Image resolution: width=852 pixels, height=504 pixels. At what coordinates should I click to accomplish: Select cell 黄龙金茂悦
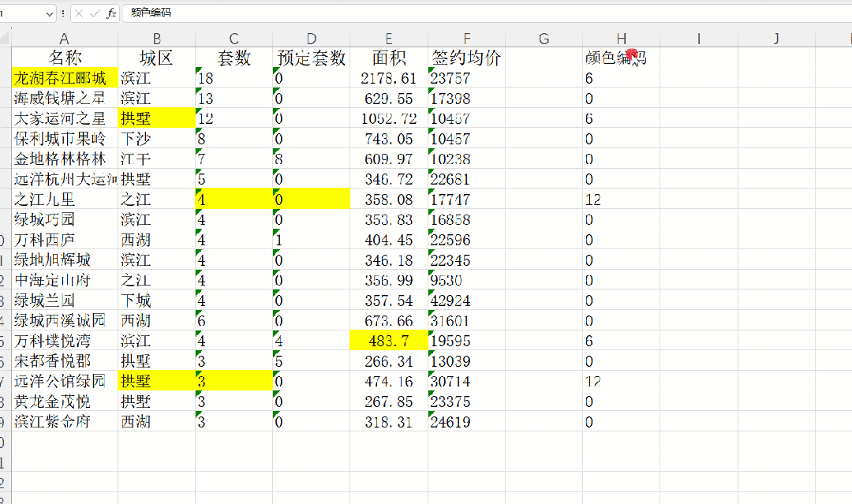click(65, 401)
